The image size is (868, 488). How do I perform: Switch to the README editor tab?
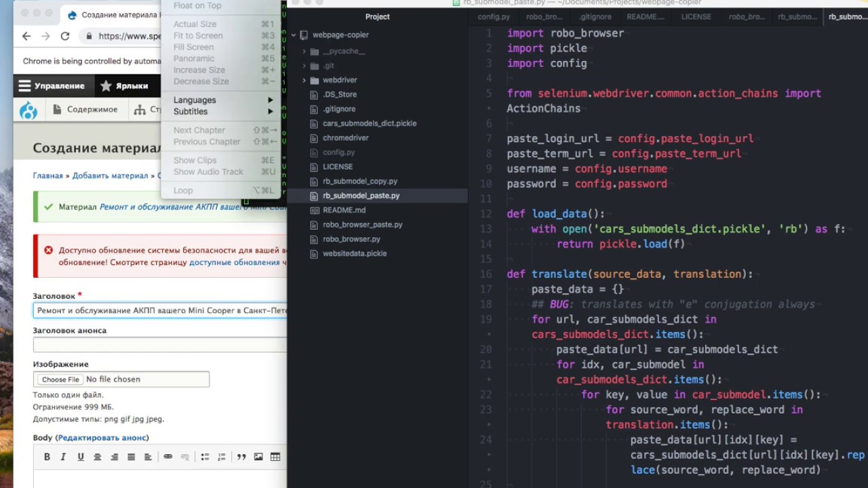point(646,16)
